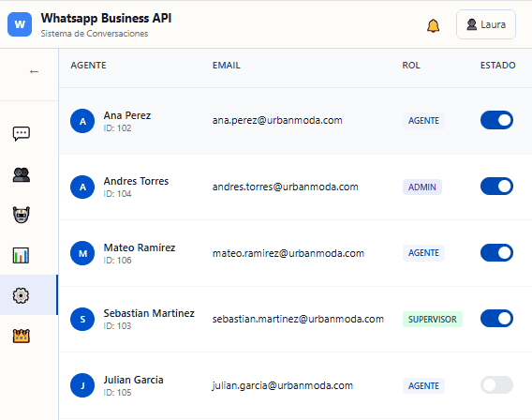Disable Andres Torres status toggle

pyautogui.click(x=496, y=186)
